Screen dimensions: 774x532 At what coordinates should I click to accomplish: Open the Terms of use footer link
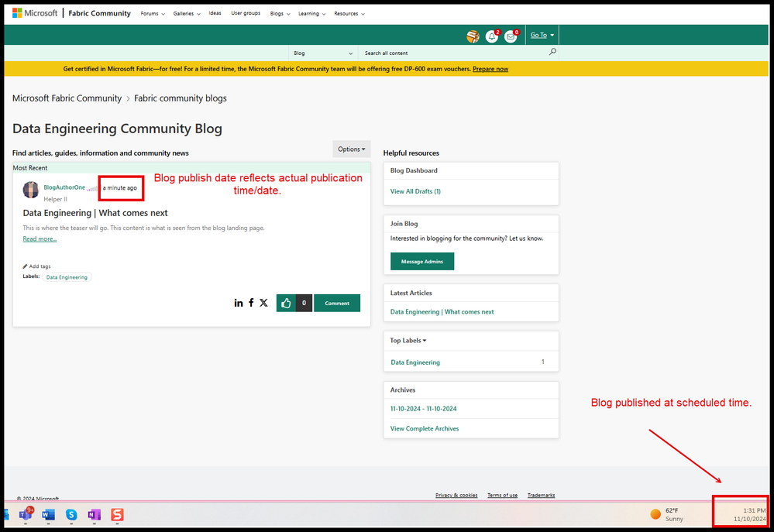(x=503, y=495)
